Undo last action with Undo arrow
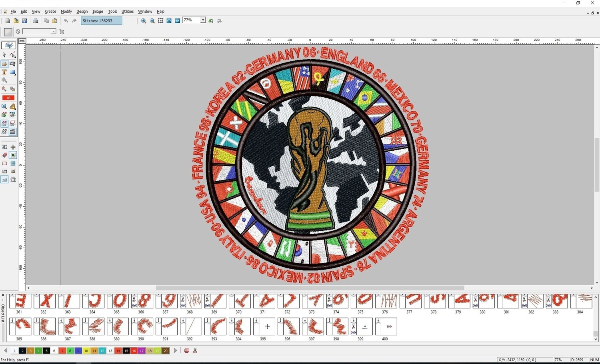 pos(66,21)
